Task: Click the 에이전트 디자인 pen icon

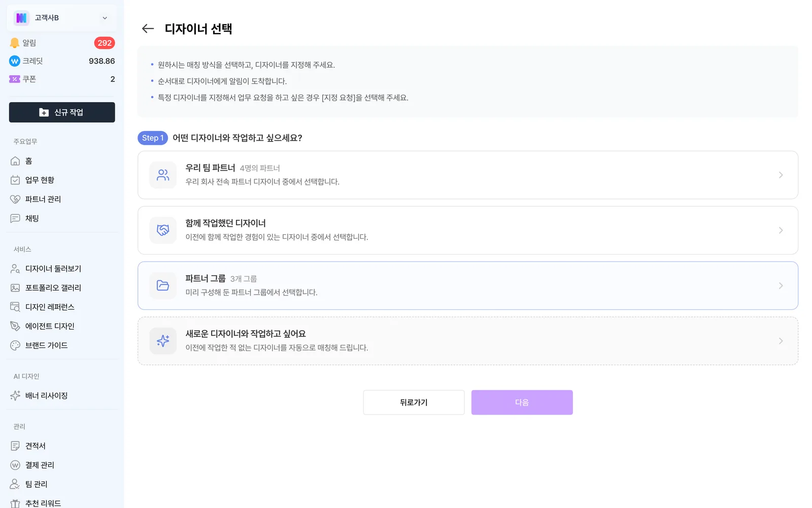Action: (15, 326)
